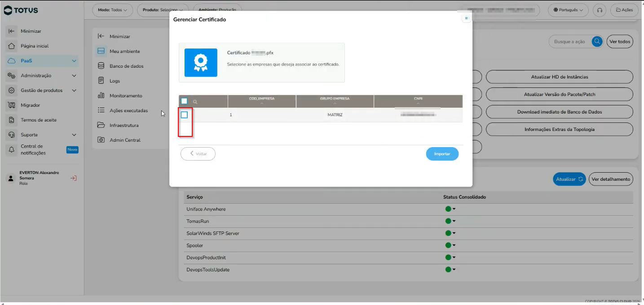The width and height of the screenshot is (644, 305).
Task: Open the Ações button in top bar
Action: tap(624, 10)
